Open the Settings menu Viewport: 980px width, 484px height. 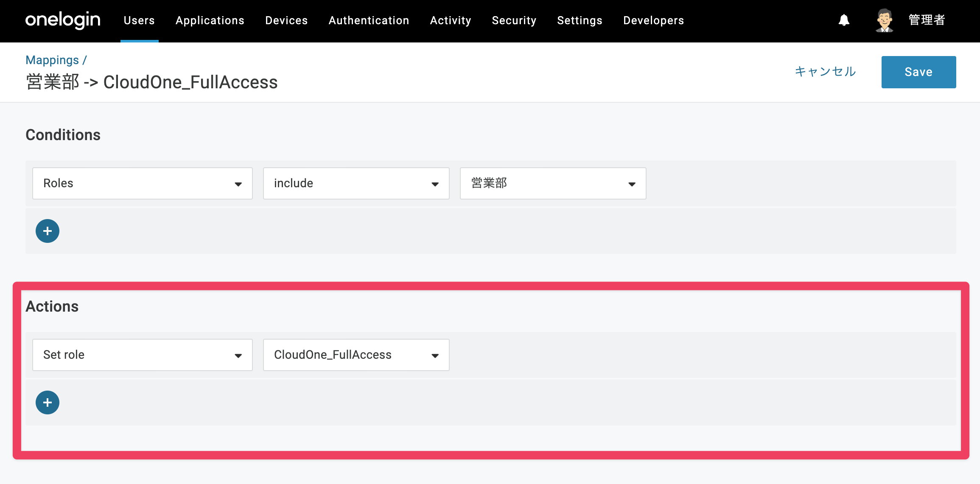tap(580, 20)
